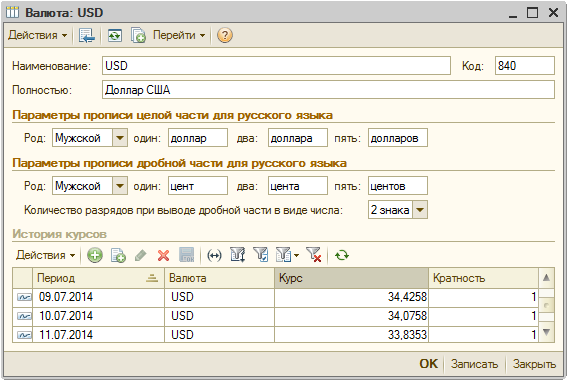
Task: Click the Записать button
Action: point(474,364)
